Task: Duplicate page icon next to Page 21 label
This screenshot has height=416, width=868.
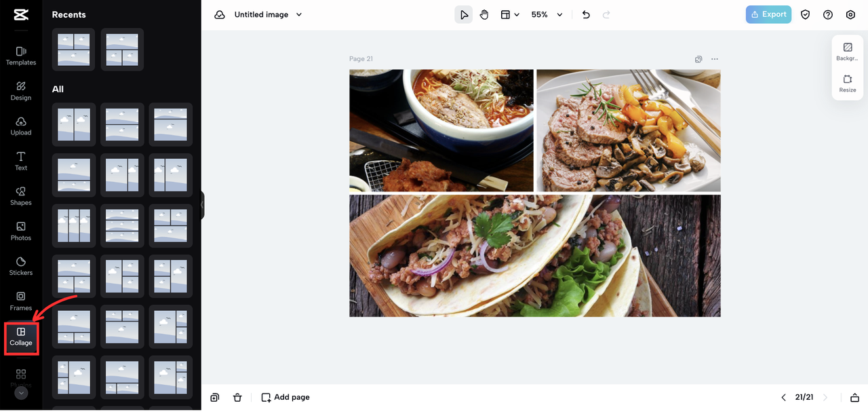Action: click(x=698, y=59)
